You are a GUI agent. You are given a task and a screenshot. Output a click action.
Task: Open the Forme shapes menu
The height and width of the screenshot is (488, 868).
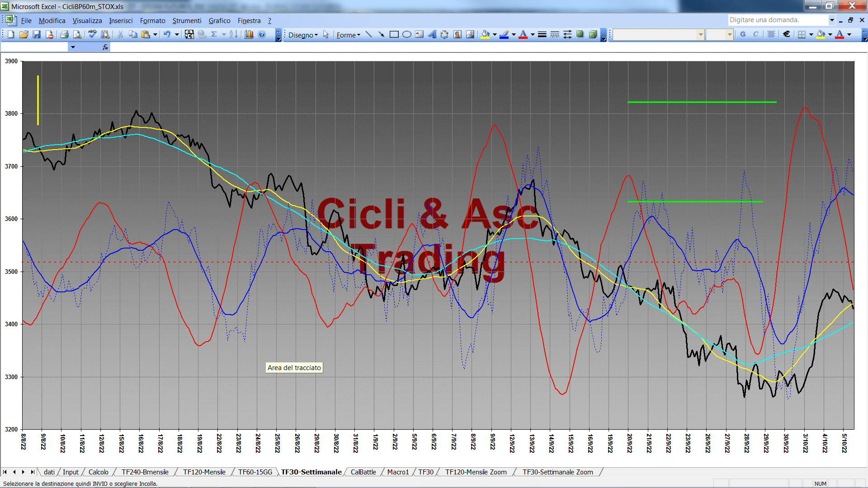click(x=348, y=35)
